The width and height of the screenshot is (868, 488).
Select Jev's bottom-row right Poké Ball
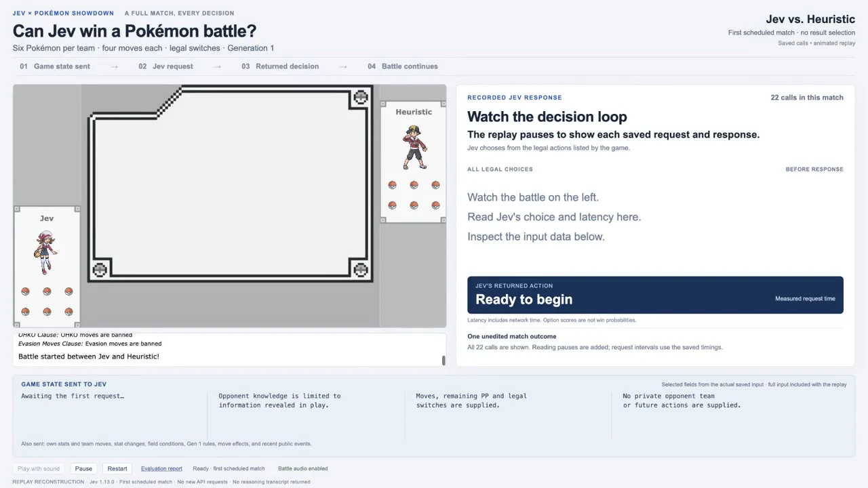click(68, 312)
